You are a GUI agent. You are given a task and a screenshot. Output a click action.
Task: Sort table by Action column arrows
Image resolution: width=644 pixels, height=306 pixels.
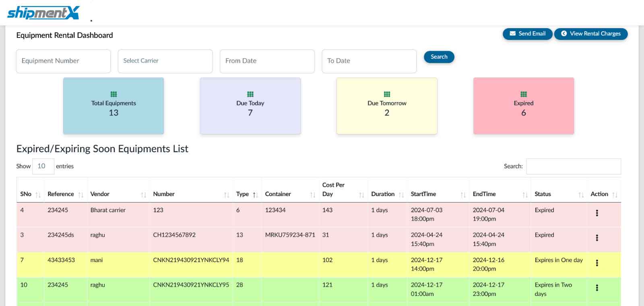tap(615, 195)
